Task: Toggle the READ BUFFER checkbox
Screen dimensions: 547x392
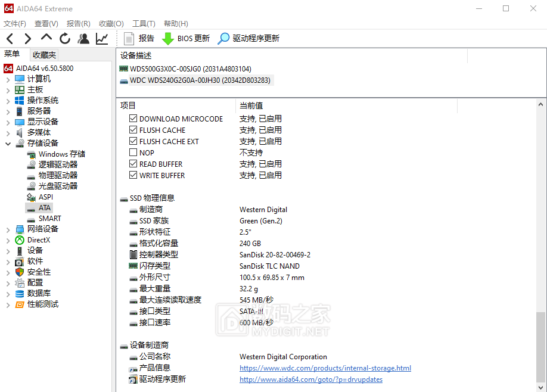Action: coord(133,164)
